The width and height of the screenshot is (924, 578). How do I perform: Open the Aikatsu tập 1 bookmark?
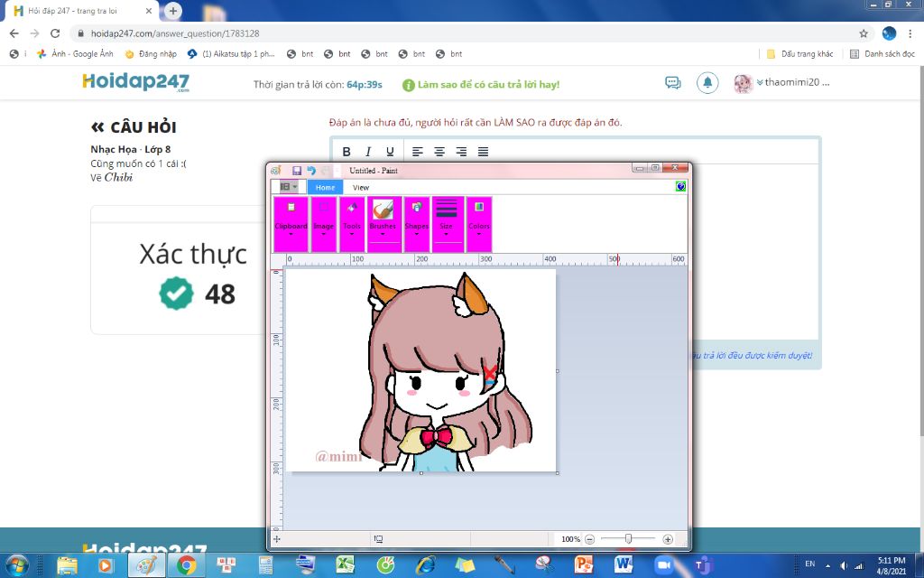click(x=232, y=53)
